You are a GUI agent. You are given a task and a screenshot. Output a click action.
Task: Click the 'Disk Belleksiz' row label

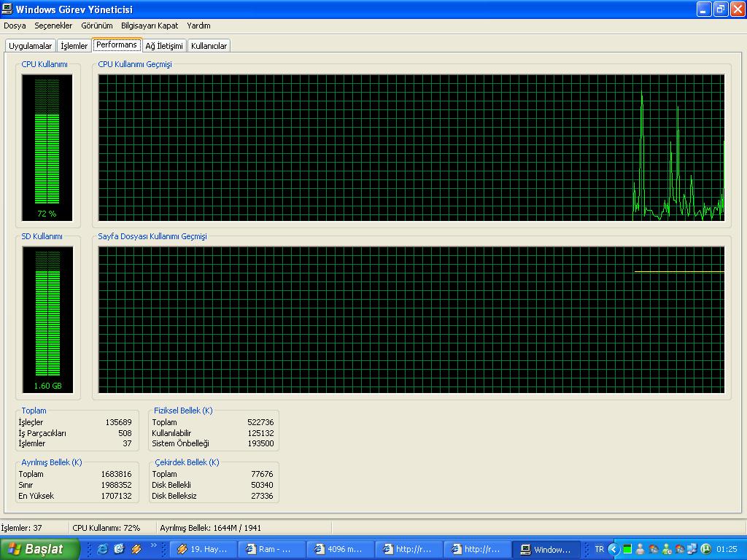click(174, 496)
